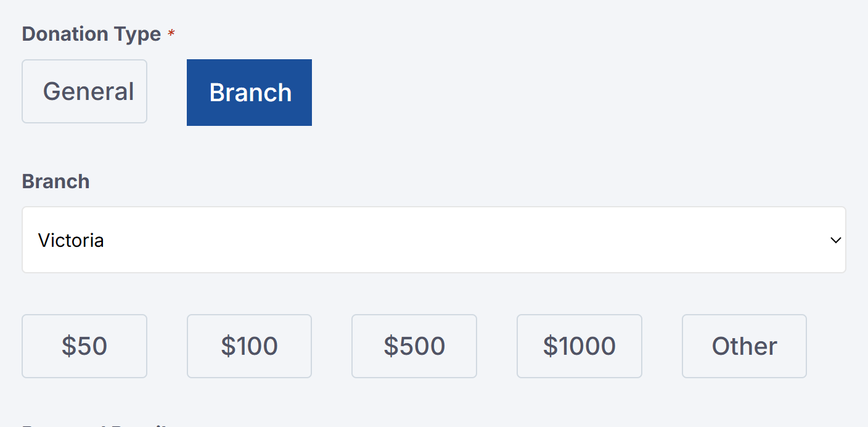Click the red required asterisk
This screenshot has width=868, height=427.
point(171,34)
